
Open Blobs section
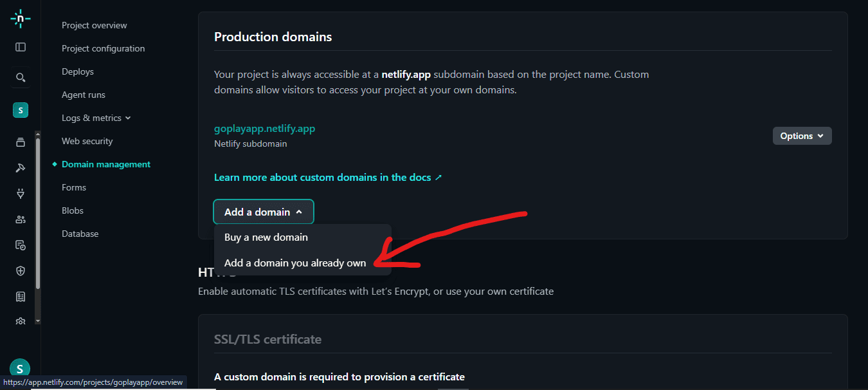(73, 211)
